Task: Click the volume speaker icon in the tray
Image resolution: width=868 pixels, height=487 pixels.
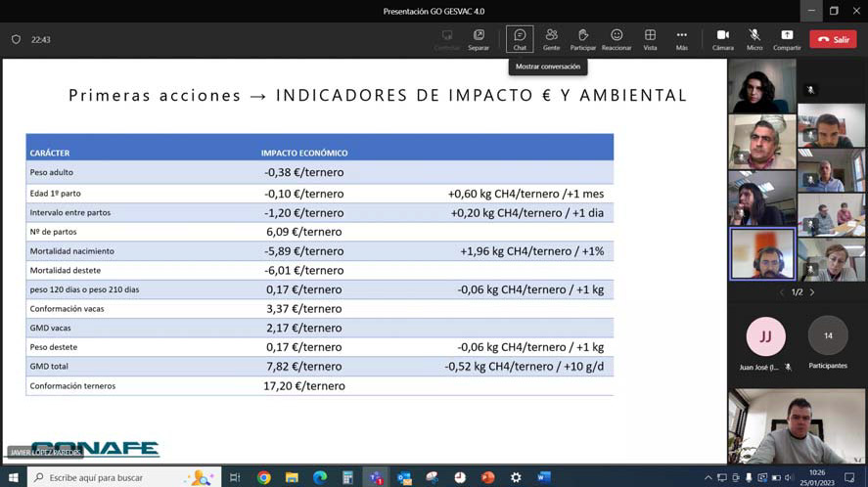Action: tap(789, 477)
